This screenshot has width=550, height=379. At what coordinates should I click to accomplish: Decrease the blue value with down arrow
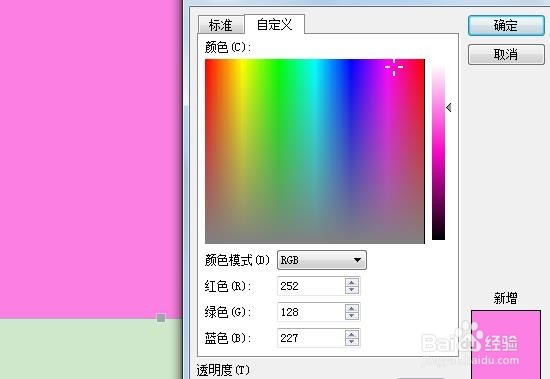[x=352, y=342]
